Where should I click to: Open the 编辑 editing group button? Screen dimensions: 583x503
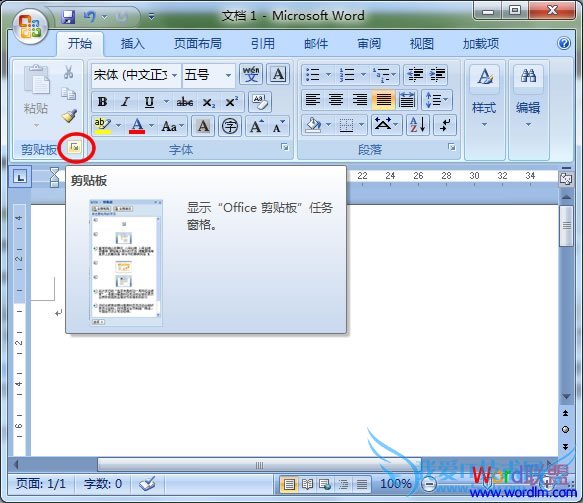pyautogui.click(x=528, y=97)
